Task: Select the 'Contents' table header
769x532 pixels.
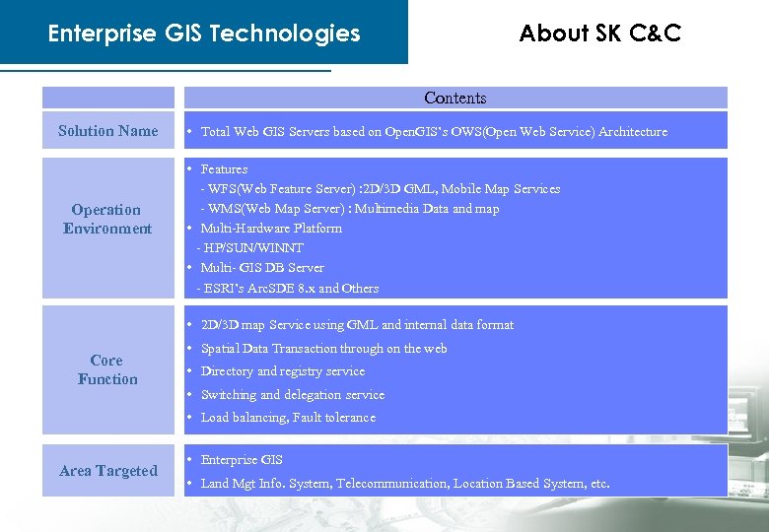Action: (x=455, y=98)
